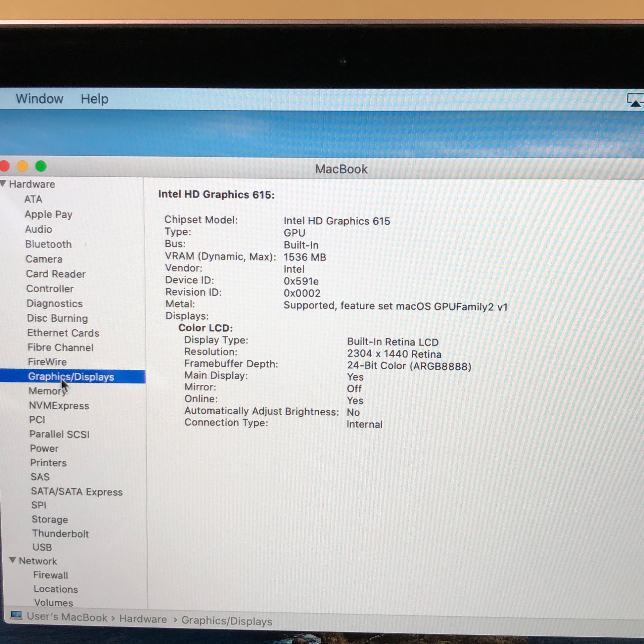Collapse the Hardware section triangle

[x=3, y=183]
